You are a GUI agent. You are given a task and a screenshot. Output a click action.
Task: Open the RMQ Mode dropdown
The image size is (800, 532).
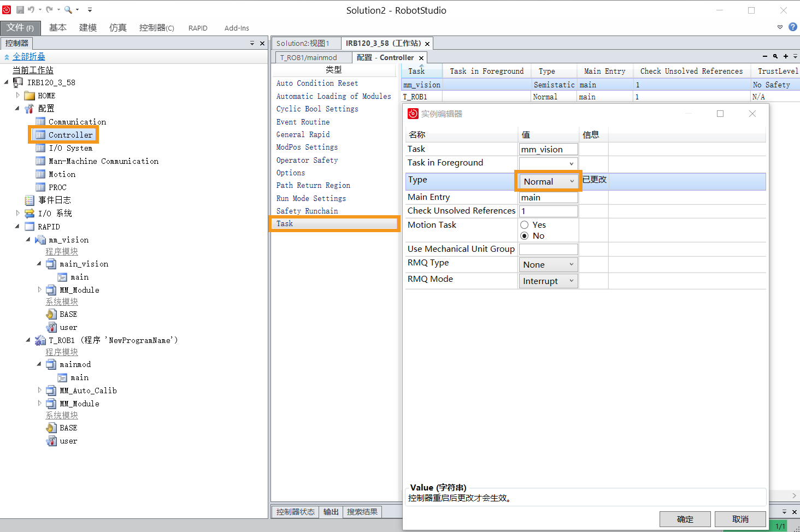(x=549, y=281)
